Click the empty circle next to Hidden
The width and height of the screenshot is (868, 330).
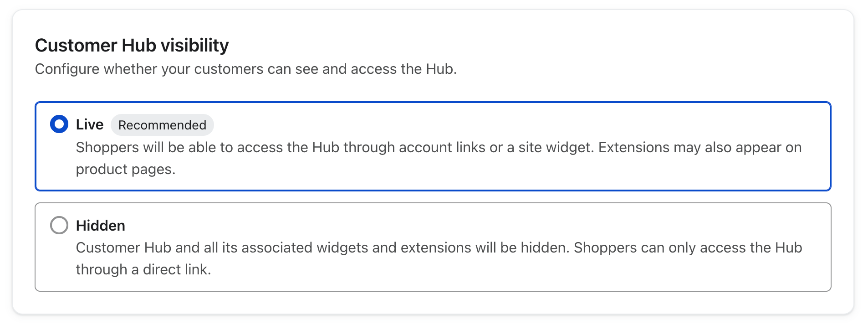[x=59, y=225]
